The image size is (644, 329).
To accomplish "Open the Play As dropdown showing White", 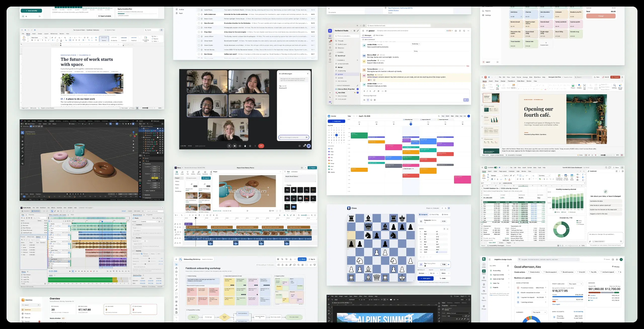I will click(x=445, y=273).
